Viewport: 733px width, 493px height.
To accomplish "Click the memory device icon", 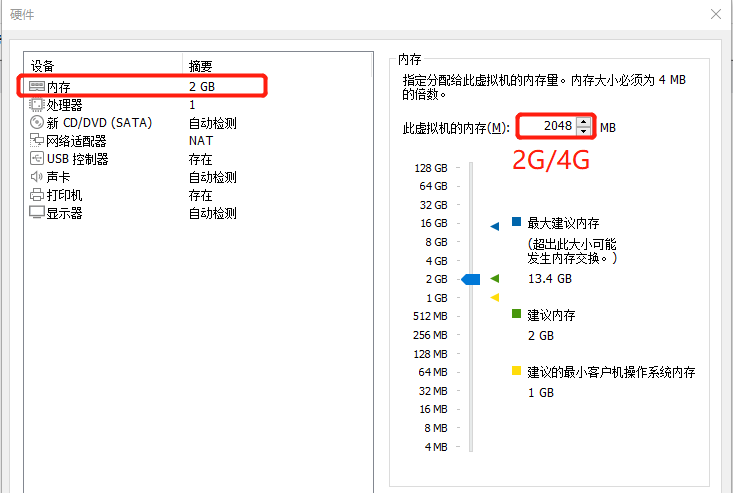I will (x=36, y=86).
